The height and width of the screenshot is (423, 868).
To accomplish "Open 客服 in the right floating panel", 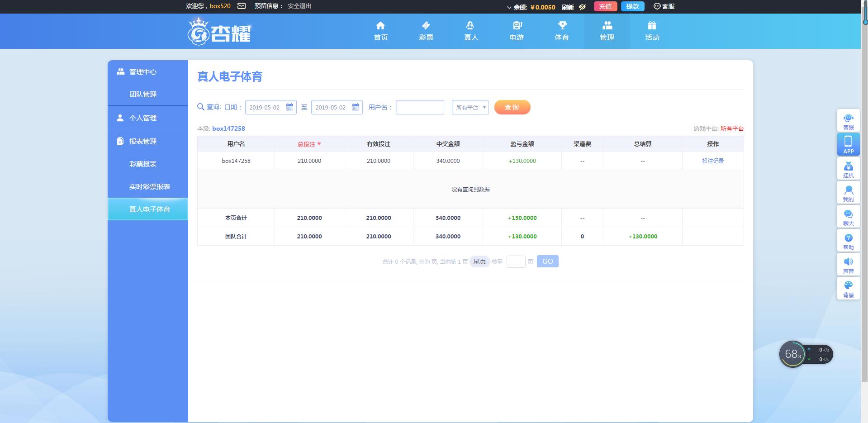I will pos(849,121).
